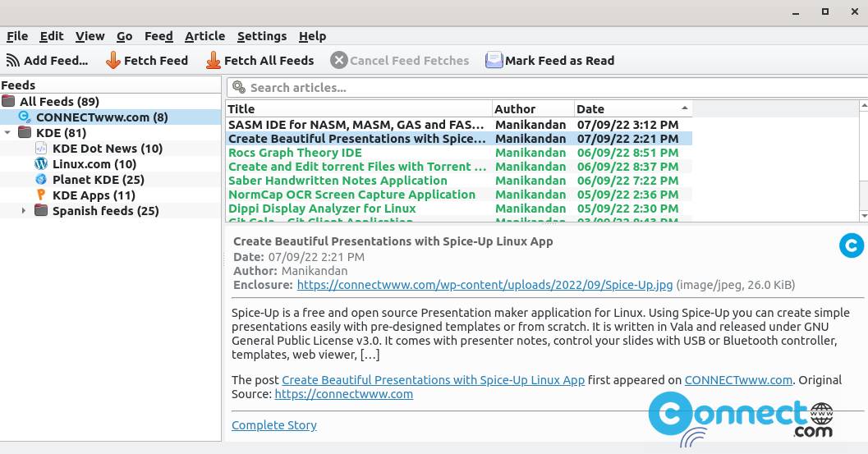Viewport: 868px width, 454px height.
Task: Select article SASM IDE for NASM, MASM
Action: (356, 125)
